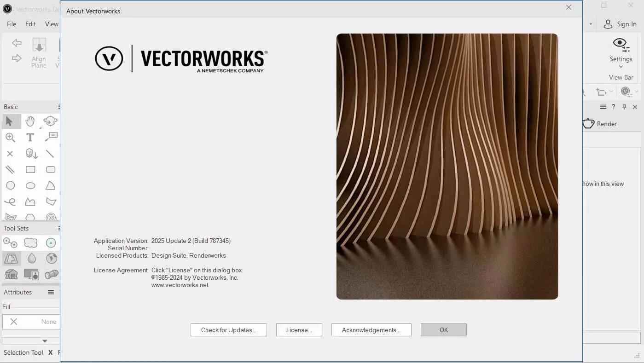Select the Freehand tool
Viewport: 644px width, 363px height.
(x=10, y=202)
